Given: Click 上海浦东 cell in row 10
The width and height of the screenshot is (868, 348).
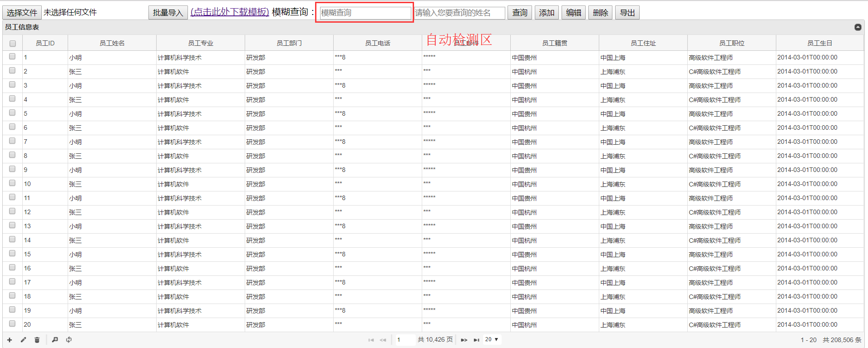Looking at the screenshot, I should coord(643,184).
